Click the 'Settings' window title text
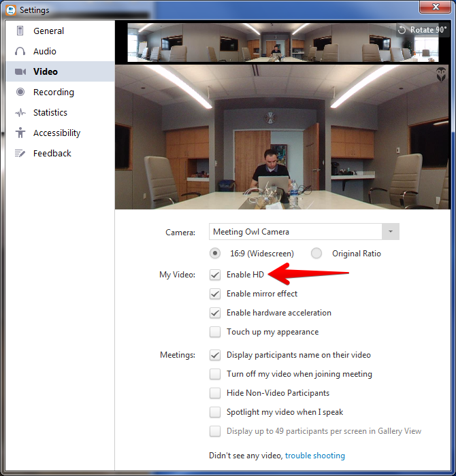456x476 pixels. click(x=34, y=10)
